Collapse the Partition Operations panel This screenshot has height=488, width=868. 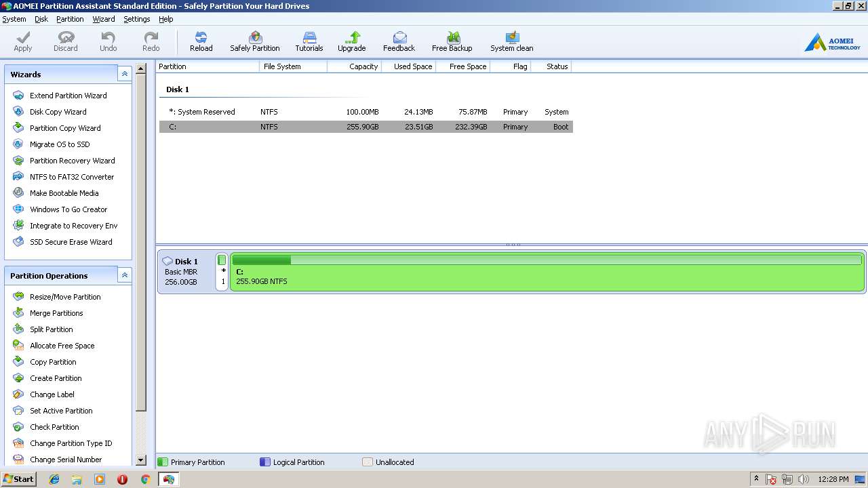(x=124, y=275)
